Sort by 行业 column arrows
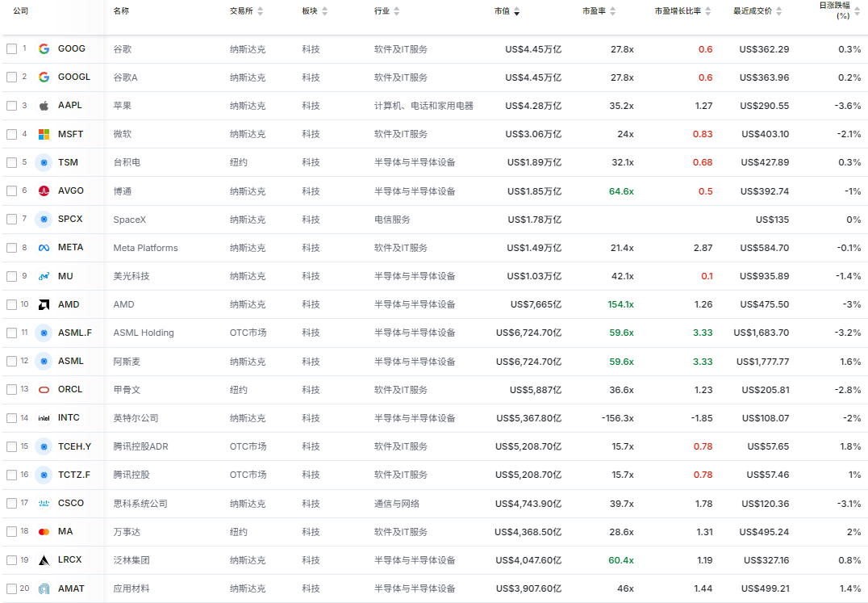The height and width of the screenshot is (603, 868). point(396,11)
